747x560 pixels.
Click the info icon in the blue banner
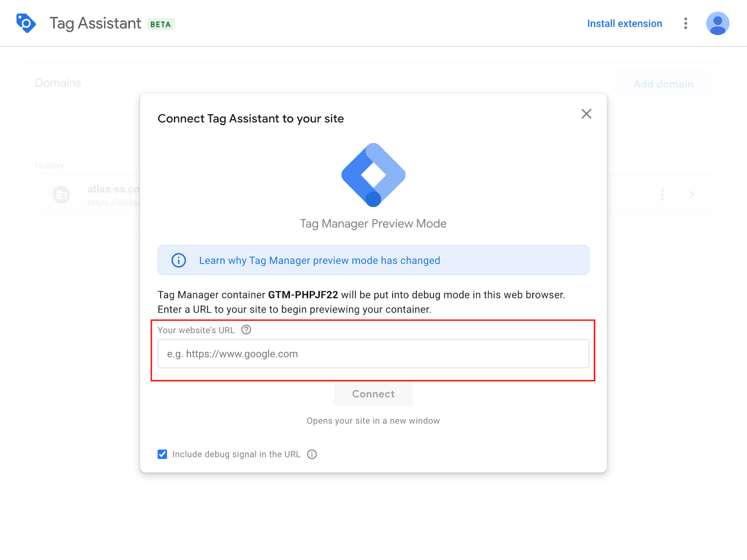coord(179,260)
